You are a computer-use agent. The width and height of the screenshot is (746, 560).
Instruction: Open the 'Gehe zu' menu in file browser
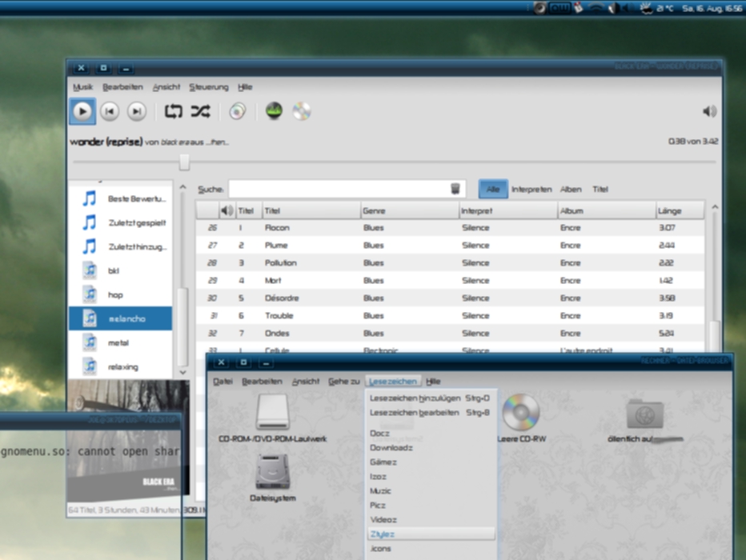tap(343, 382)
